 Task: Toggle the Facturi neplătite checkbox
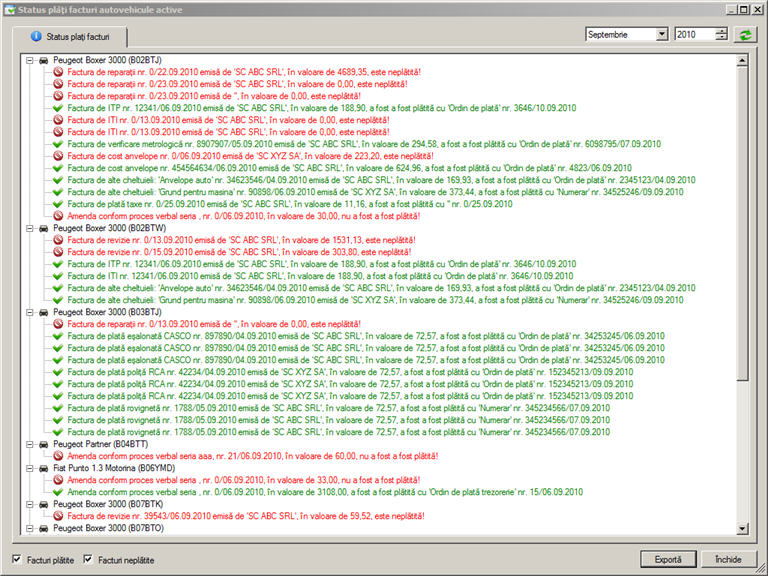click(x=88, y=559)
